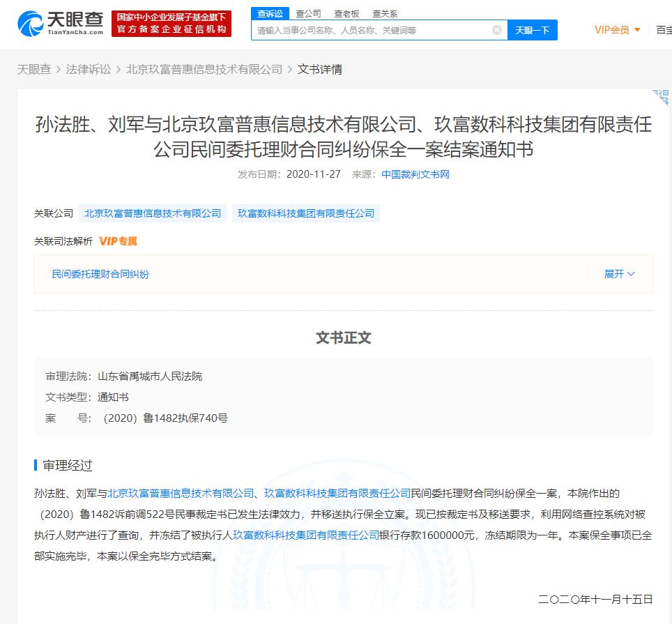The width and height of the screenshot is (672, 624).
Task: Click court name 山东省禹城市人民法院
Action: coord(150,376)
